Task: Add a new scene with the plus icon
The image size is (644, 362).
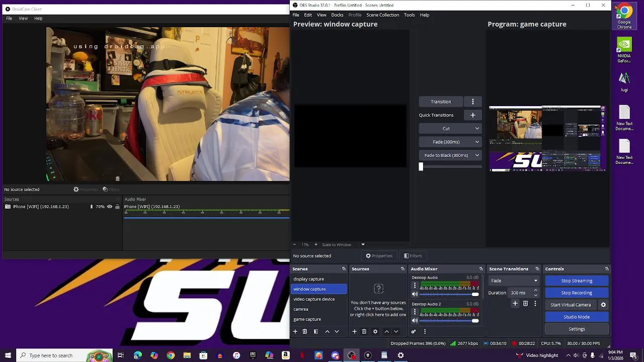Action: pyautogui.click(x=295, y=332)
